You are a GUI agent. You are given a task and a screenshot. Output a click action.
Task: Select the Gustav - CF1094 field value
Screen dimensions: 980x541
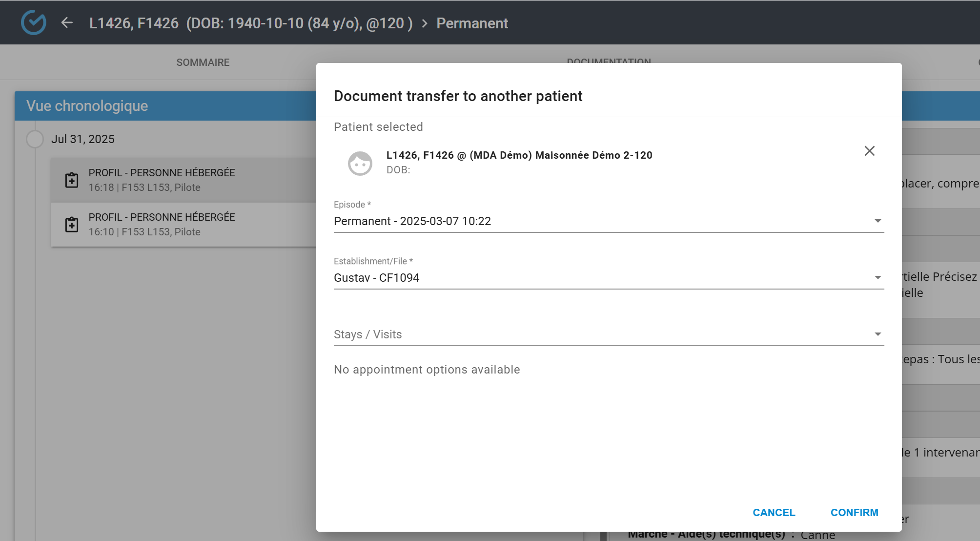376,278
